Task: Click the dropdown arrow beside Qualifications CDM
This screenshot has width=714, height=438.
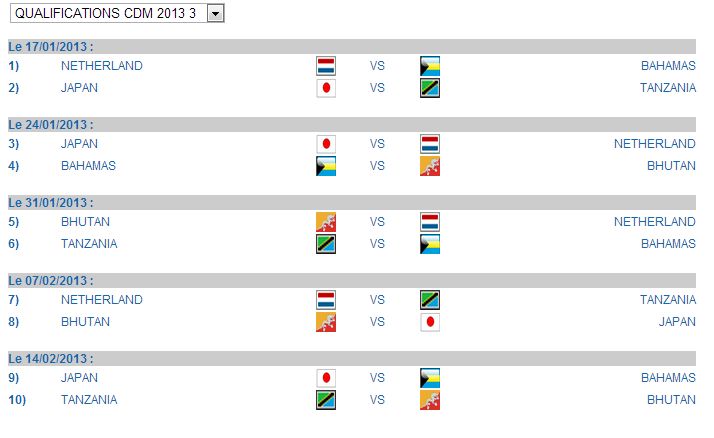Action: [x=215, y=13]
